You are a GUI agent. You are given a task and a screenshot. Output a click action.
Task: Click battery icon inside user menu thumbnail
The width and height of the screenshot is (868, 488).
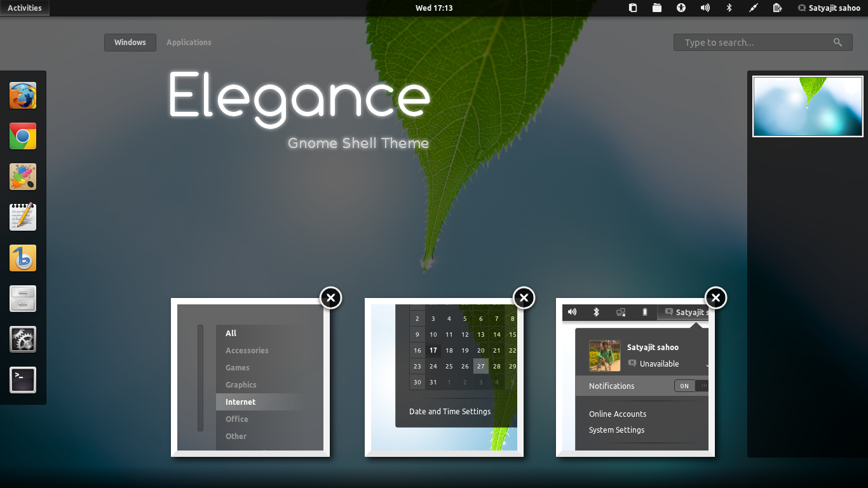pos(645,312)
